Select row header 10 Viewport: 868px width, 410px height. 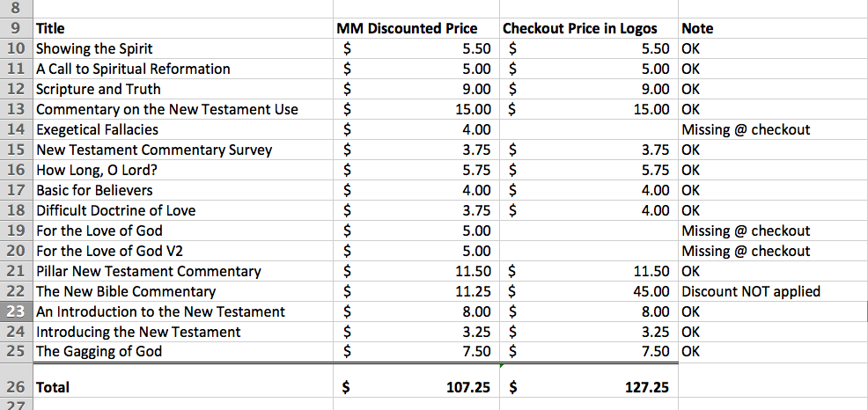pos(17,48)
